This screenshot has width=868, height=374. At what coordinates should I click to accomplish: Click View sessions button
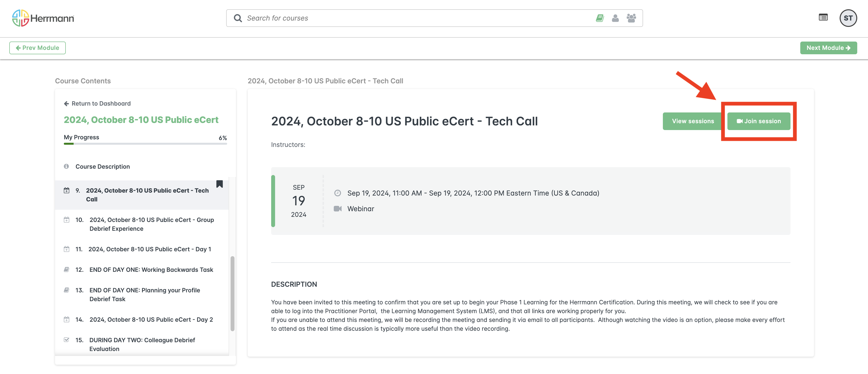tap(693, 121)
